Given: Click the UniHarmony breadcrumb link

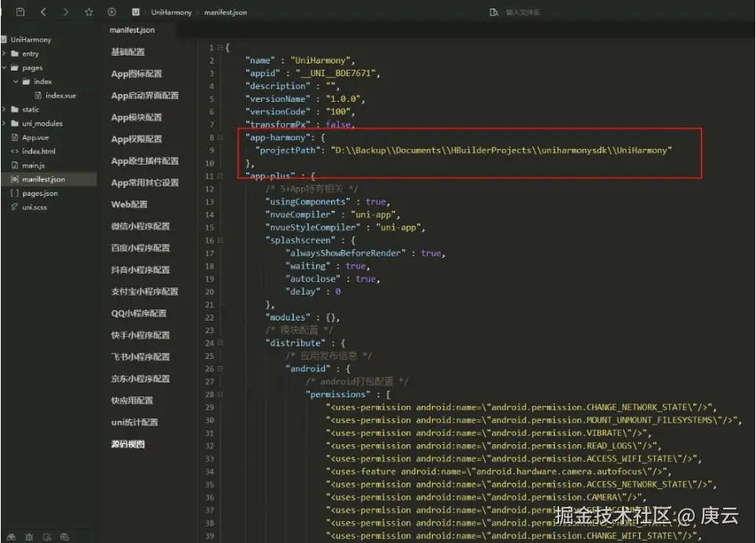Looking at the screenshot, I should [x=171, y=12].
